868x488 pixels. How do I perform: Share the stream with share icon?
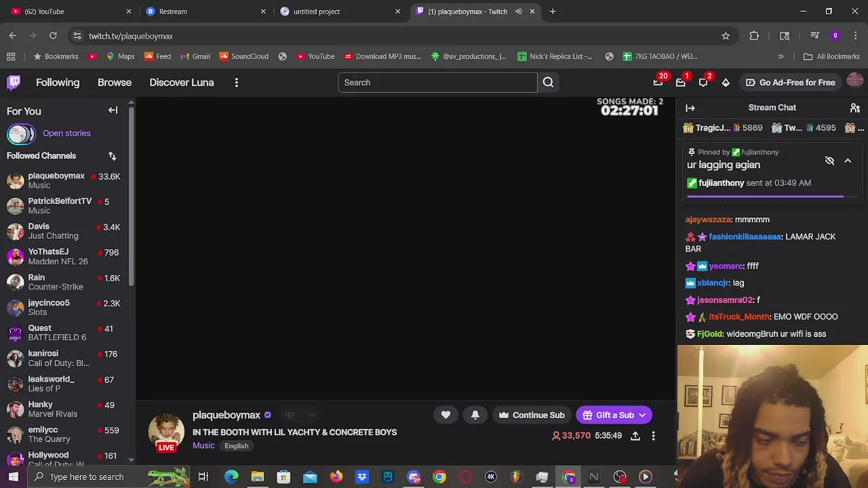coord(635,436)
